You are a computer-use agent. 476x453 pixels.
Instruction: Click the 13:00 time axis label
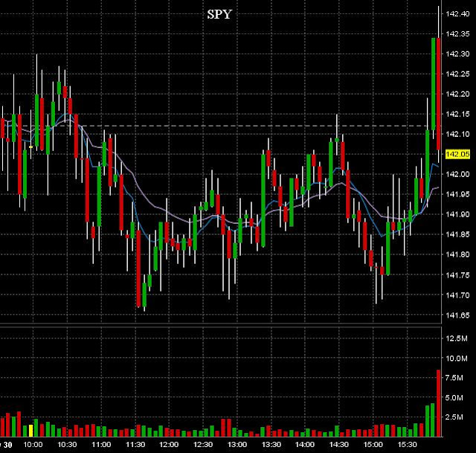point(237,445)
